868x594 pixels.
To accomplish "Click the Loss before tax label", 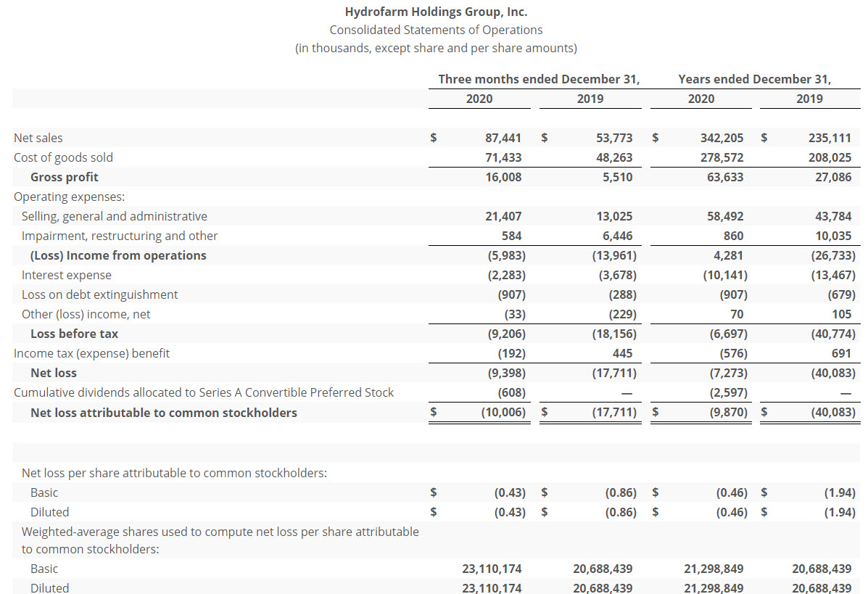I will (x=74, y=334).
